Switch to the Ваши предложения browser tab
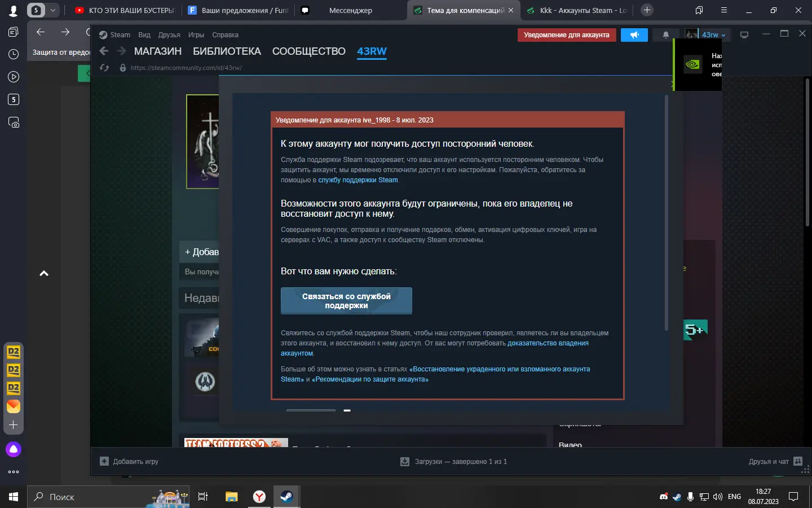This screenshot has height=508, width=812. click(x=237, y=10)
